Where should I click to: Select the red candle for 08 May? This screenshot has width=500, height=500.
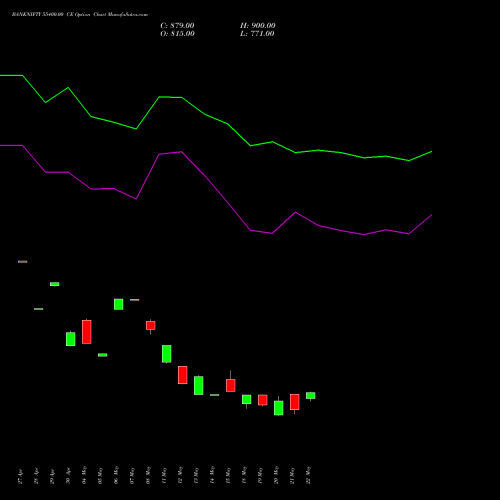(x=151, y=326)
